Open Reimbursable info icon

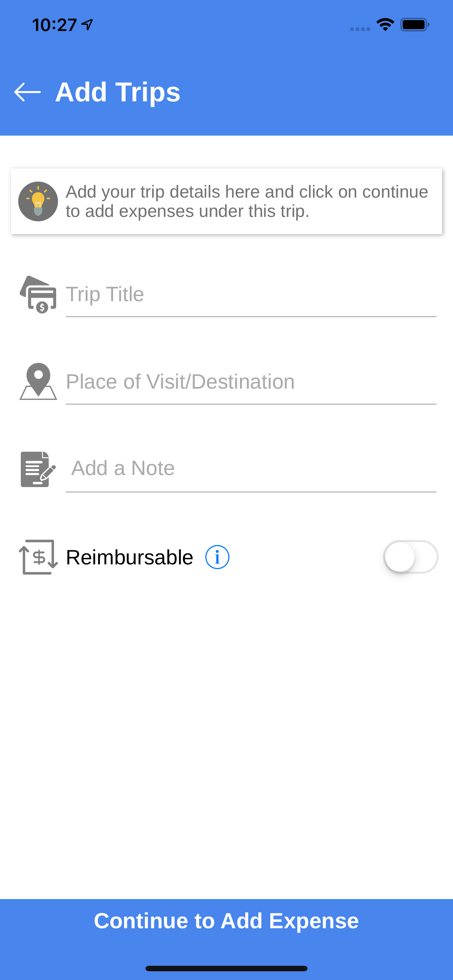click(x=217, y=557)
